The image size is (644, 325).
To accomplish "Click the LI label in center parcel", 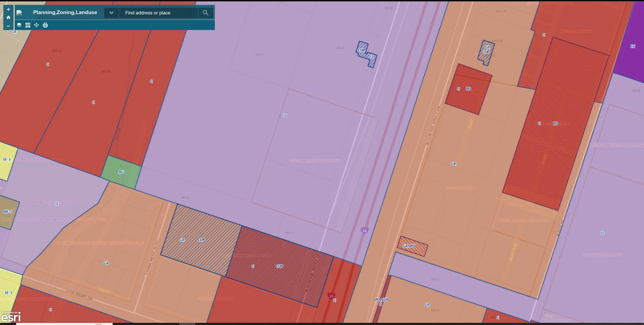I will pyautogui.click(x=285, y=115).
